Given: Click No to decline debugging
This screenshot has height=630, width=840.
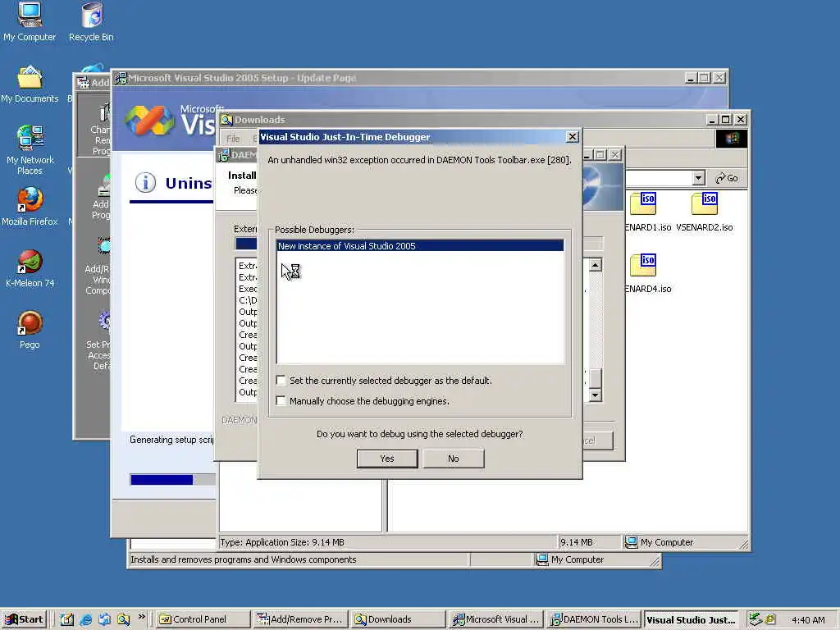Looking at the screenshot, I should [x=453, y=459].
